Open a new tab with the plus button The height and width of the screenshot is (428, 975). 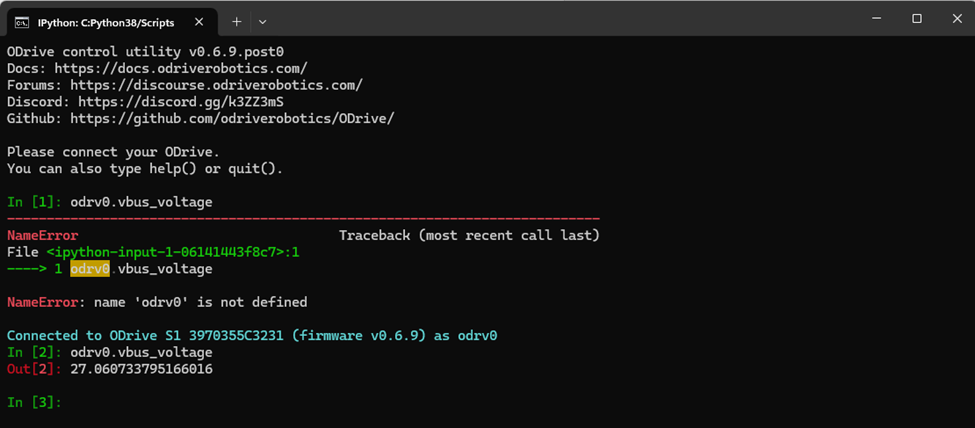click(x=237, y=21)
